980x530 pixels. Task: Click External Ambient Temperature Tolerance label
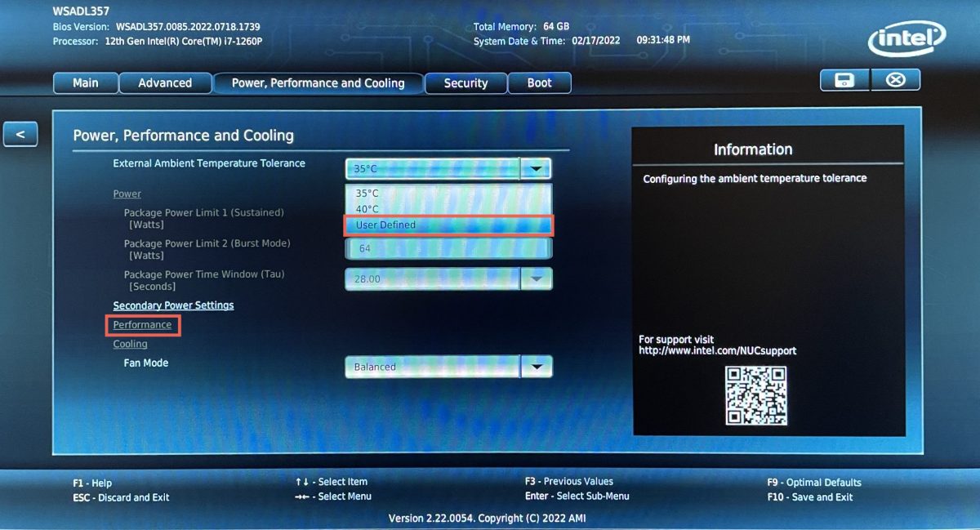pyautogui.click(x=209, y=163)
